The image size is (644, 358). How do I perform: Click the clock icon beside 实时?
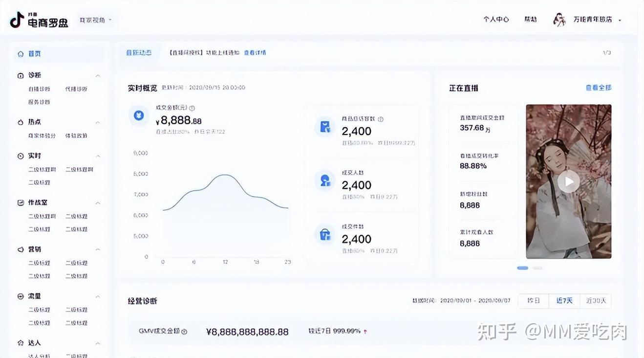(21, 156)
